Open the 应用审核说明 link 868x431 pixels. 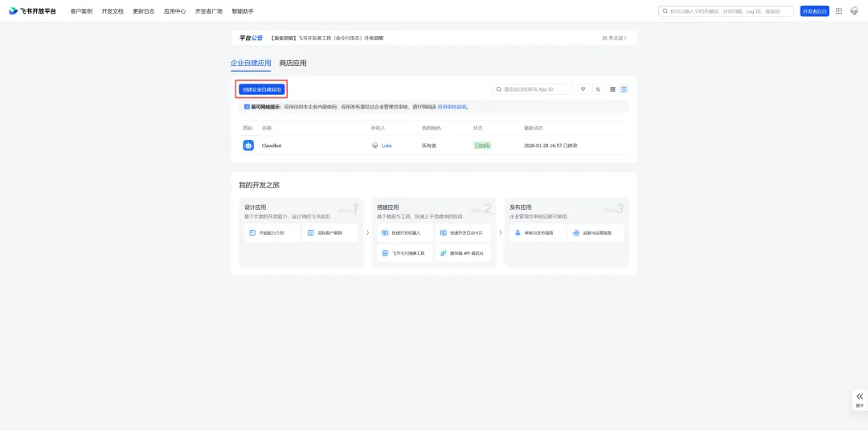[x=452, y=107]
